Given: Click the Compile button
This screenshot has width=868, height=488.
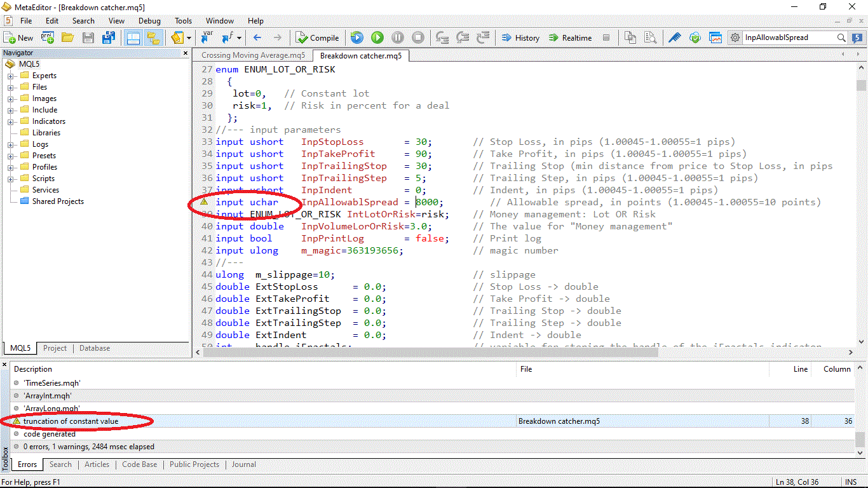Looking at the screenshot, I should click(x=318, y=38).
